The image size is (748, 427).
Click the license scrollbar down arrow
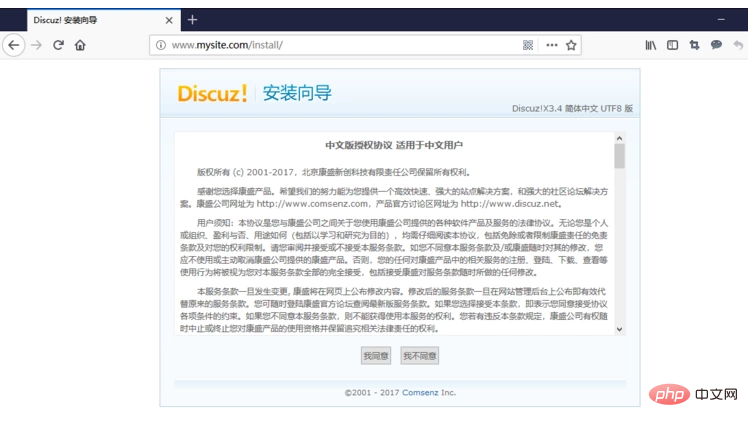pyautogui.click(x=619, y=329)
